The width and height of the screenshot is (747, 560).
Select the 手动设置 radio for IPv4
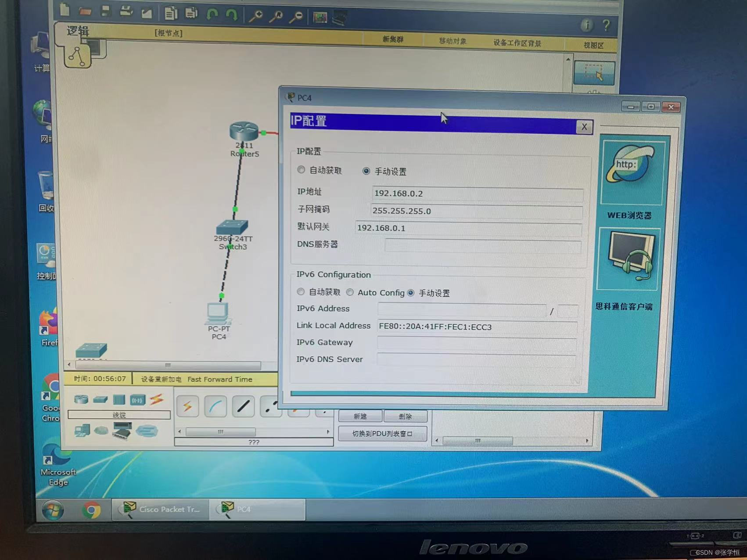pyautogui.click(x=366, y=171)
